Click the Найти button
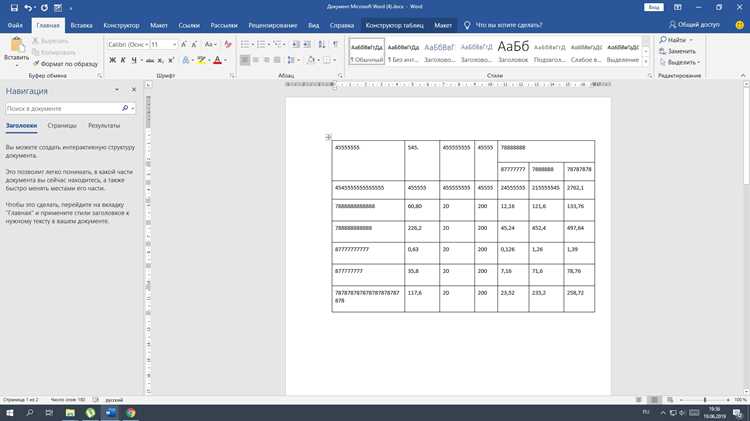The width and height of the screenshot is (750, 421). (x=676, y=40)
